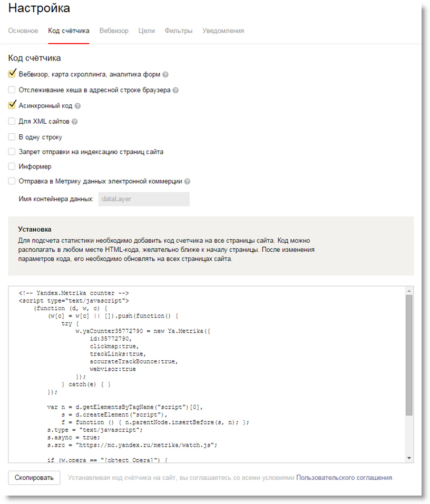Screen dimensions: 430x504
Task: Switch to the Основное tab
Action: tap(23, 31)
